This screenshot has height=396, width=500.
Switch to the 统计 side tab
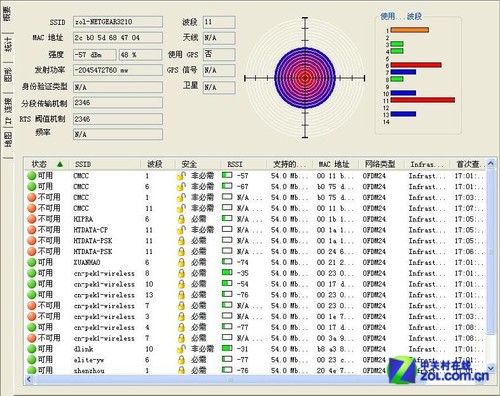point(8,45)
